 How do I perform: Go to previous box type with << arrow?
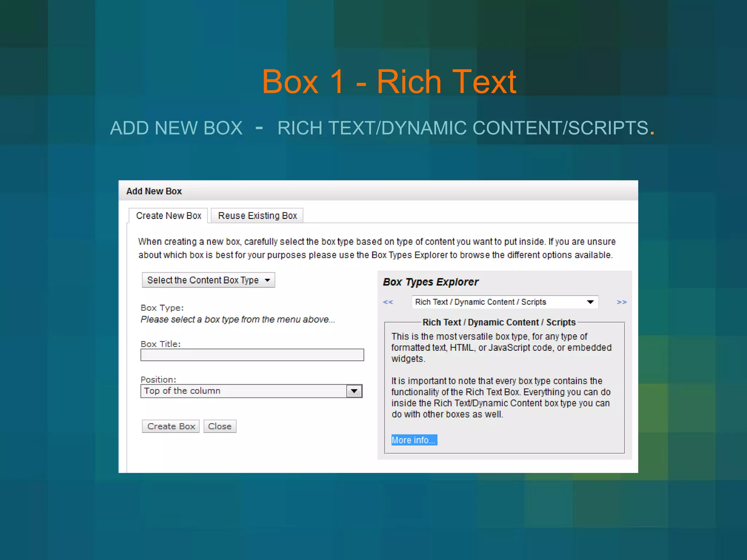pos(388,302)
